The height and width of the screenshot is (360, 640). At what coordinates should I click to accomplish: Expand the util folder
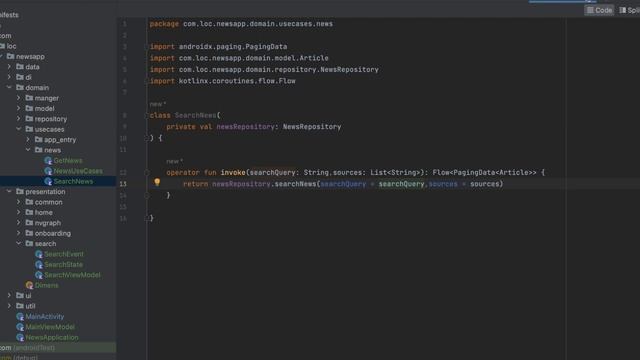tap(9, 306)
